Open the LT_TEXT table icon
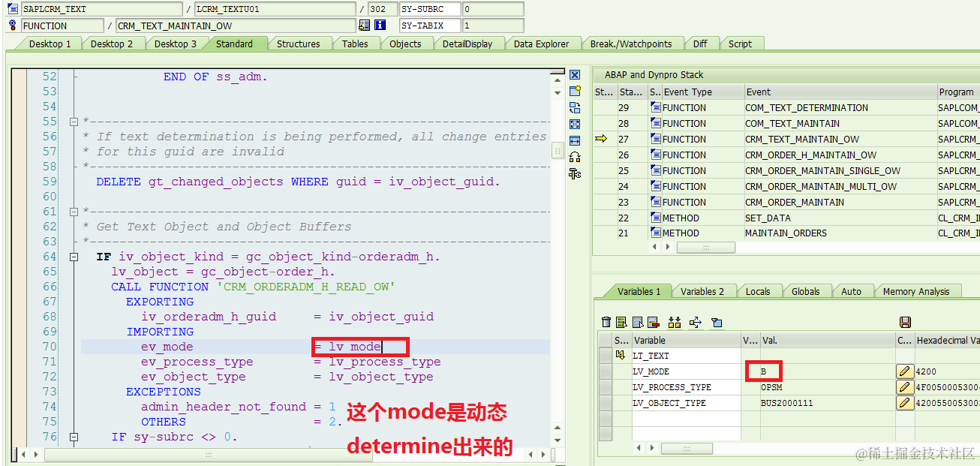The height and width of the screenshot is (466, 980). (621, 356)
